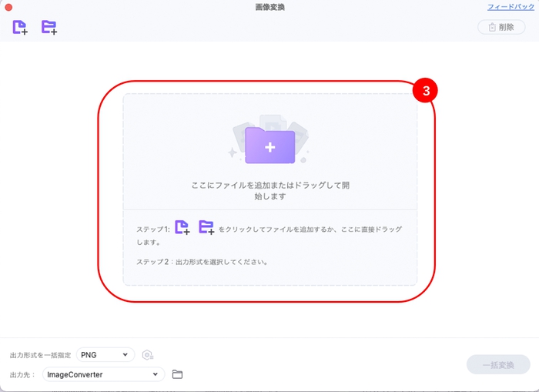Click the add folder icon beside ステップ1
The width and height of the screenshot is (539, 392).
coord(206,227)
